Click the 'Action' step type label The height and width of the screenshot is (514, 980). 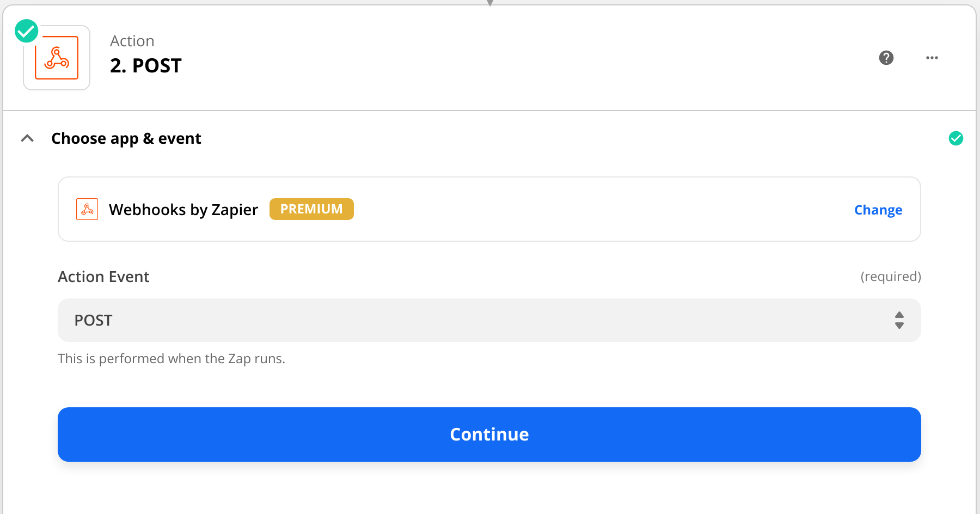pyautogui.click(x=132, y=41)
